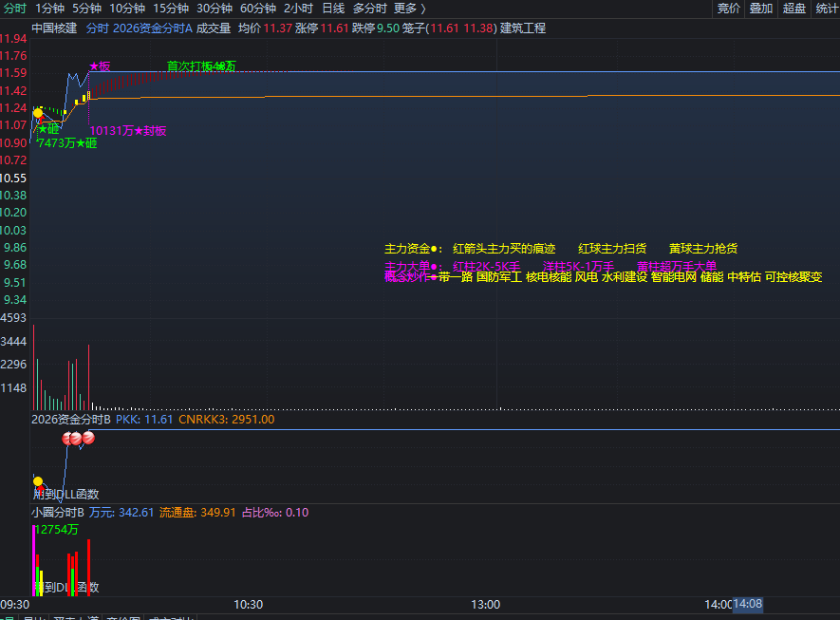The image size is (840, 620).
Task: Expand the 更多 periods menu
Action: pyautogui.click(x=410, y=9)
